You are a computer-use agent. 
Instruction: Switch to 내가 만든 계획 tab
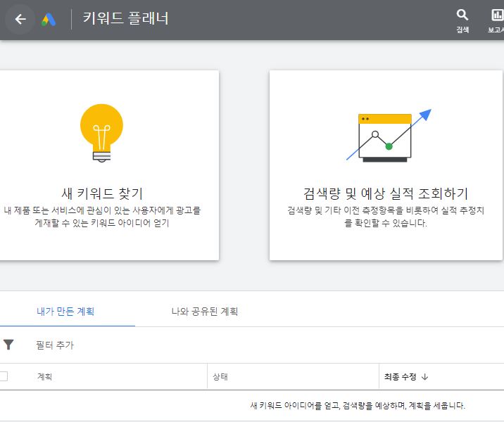[x=65, y=311]
